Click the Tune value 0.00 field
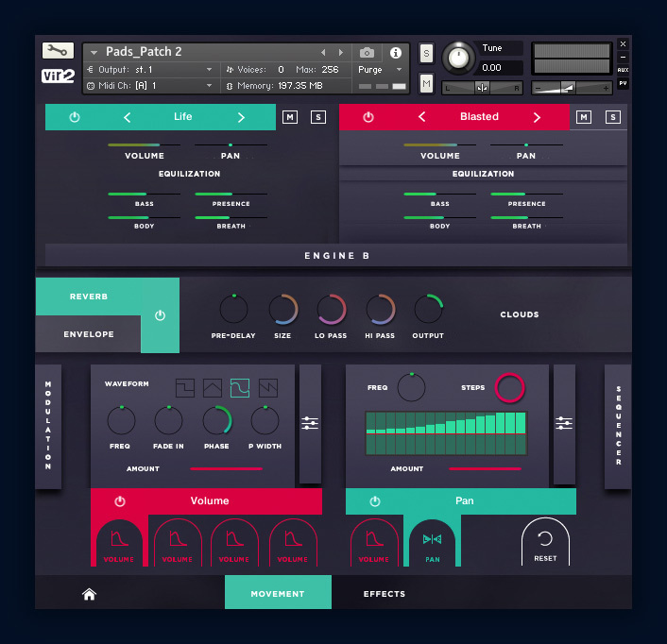 pos(501,68)
